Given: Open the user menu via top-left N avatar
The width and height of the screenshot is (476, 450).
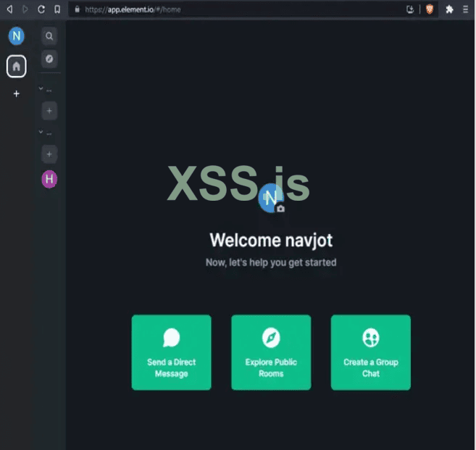Looking at the screenshot, I should click(x=17, y=36).
